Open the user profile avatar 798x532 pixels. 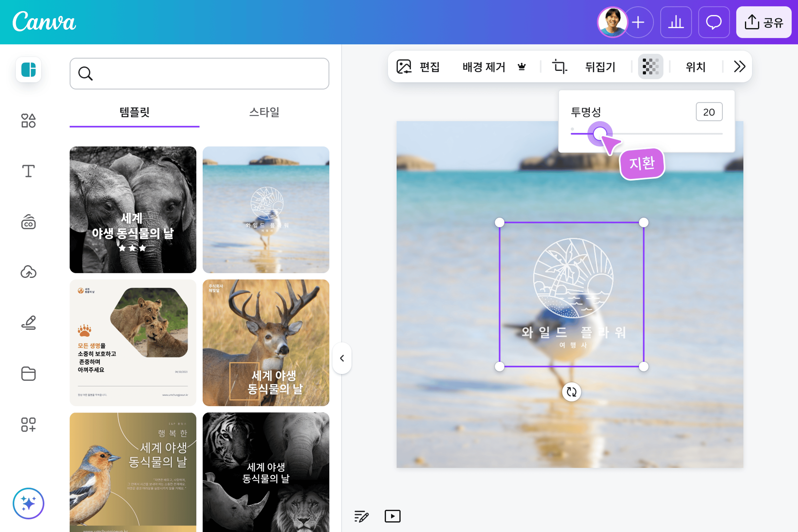(x=612, y=22)
